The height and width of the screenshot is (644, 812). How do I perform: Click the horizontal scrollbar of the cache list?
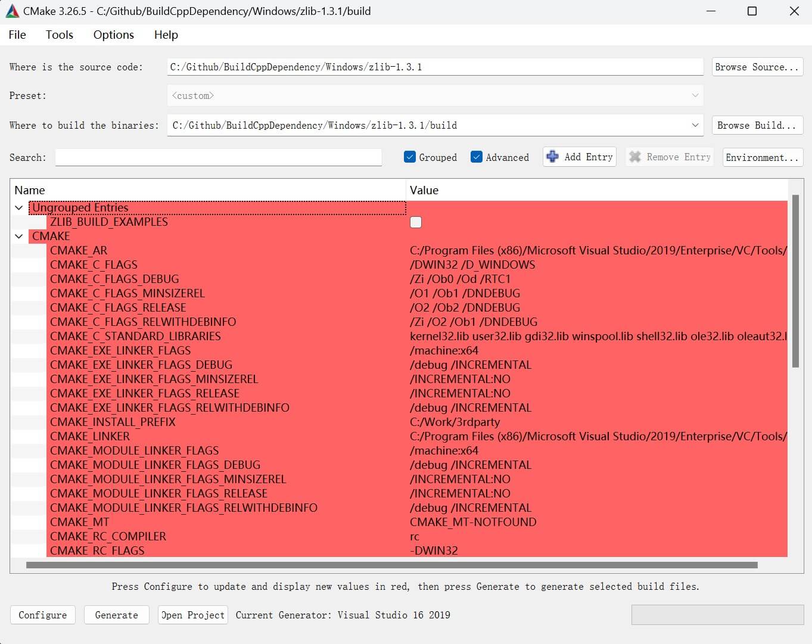point(392,565)
